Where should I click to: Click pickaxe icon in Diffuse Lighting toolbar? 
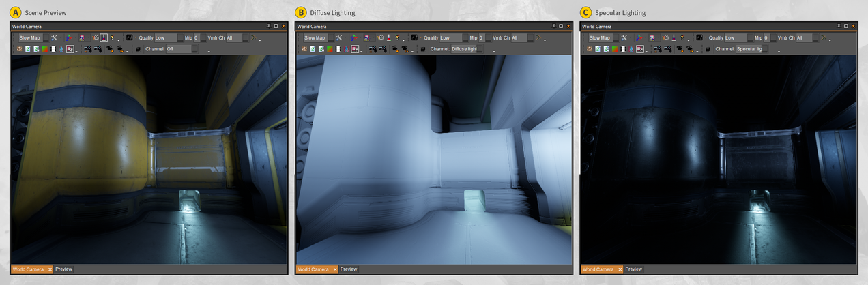(538, 37)
